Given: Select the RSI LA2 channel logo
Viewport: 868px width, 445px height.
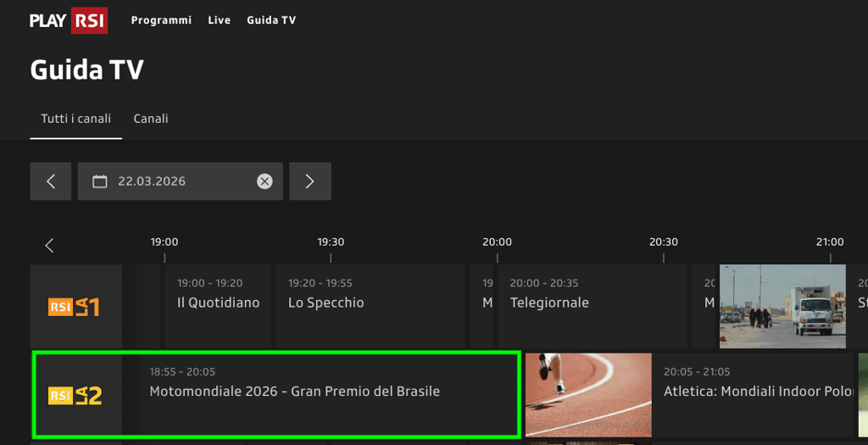Looking at the screenshot, I should coord(75,395).
